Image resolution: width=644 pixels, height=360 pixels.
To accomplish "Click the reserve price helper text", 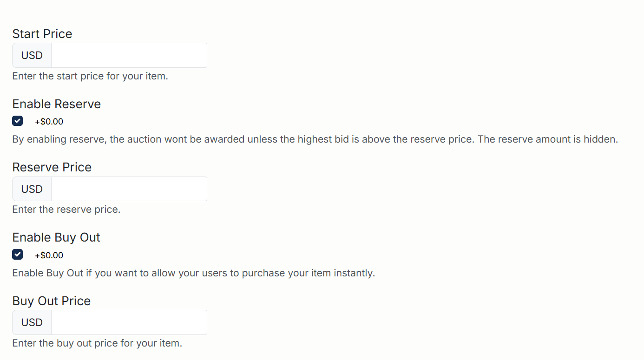I will [66, 209].
